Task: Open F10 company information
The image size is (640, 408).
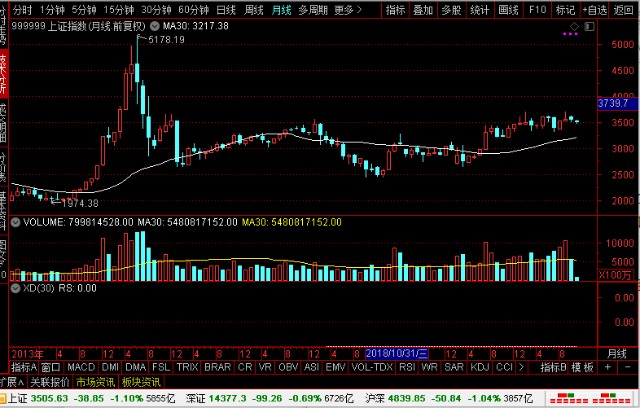Action: tap(537, 10)
